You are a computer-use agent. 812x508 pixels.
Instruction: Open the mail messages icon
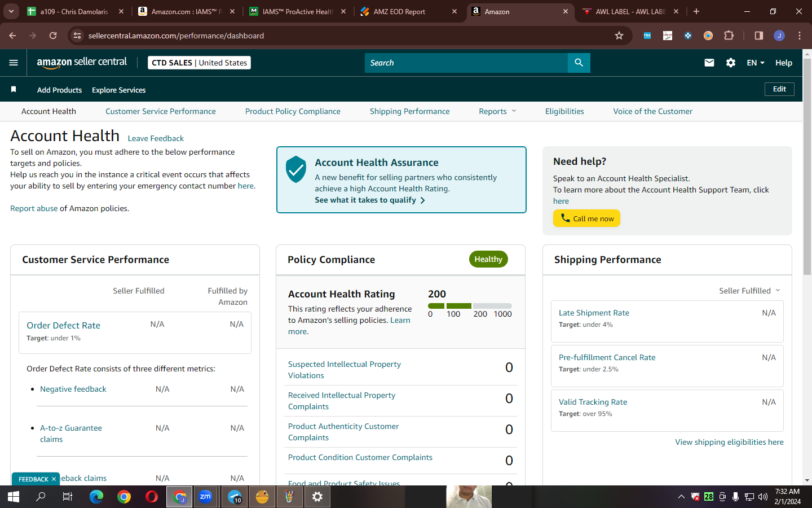[709, 63]
